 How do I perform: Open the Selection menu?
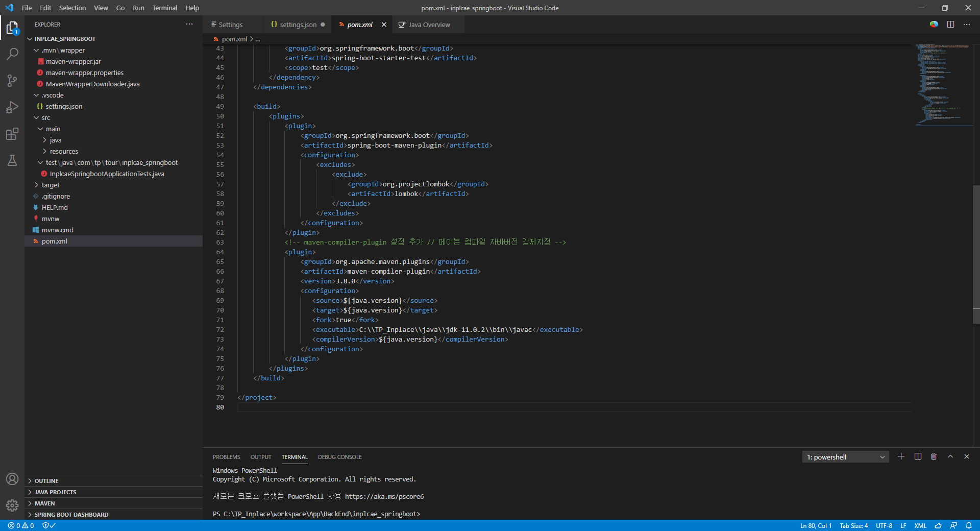point(72,8)
